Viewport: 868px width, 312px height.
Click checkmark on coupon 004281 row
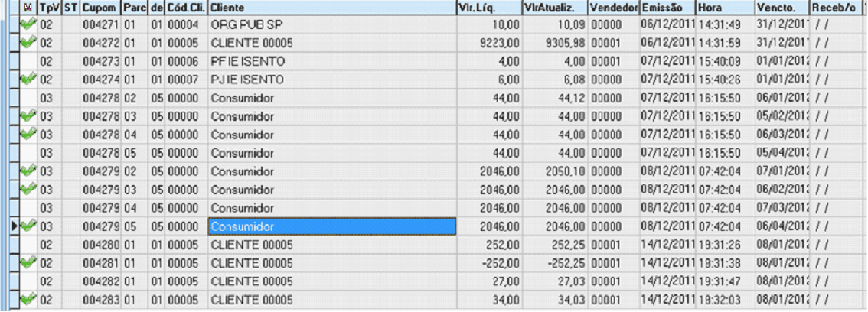(x=27, y=263)
